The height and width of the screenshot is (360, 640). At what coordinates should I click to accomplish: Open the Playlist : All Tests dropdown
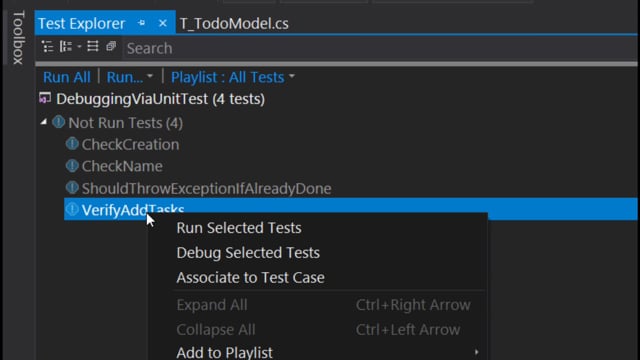point(233,77)
